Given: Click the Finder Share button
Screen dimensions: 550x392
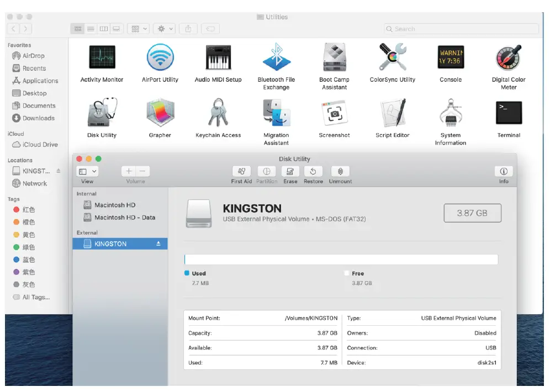Looking at the screenshot, I should click(188, 29).
